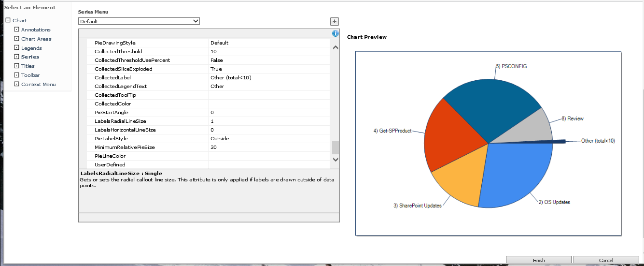Click the Cancel button
This screenshot has width=644, height=266.
pos(606,260)
